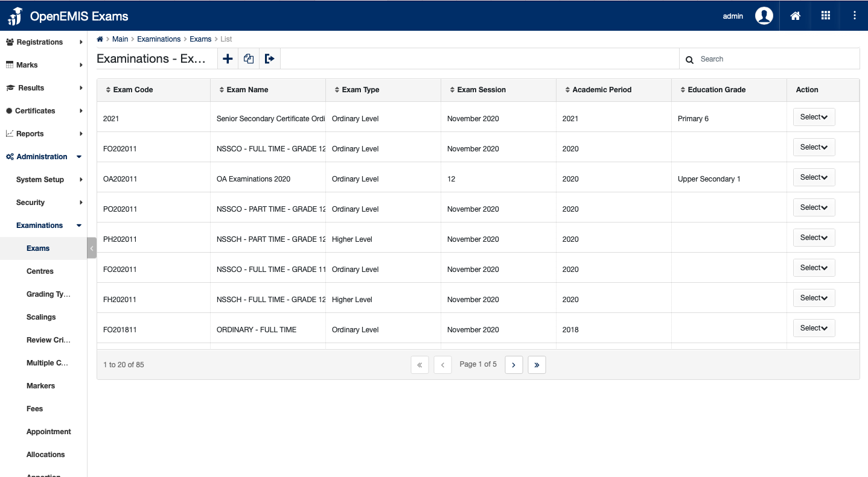Click the breadcrumb home icon
This screenshot has width=868, height=477.
(x=100, y=39)
